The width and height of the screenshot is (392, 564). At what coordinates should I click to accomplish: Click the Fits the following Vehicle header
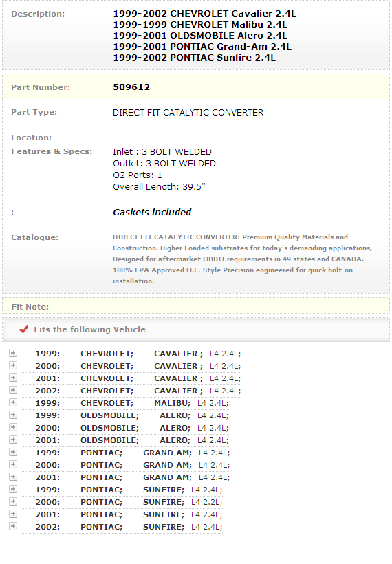[89, 329]
